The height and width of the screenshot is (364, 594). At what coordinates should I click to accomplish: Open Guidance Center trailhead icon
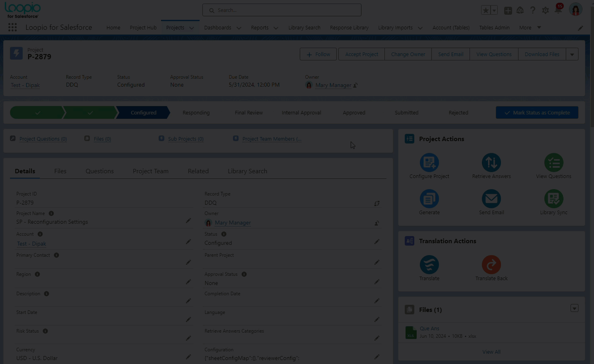[x=520, y=11]
